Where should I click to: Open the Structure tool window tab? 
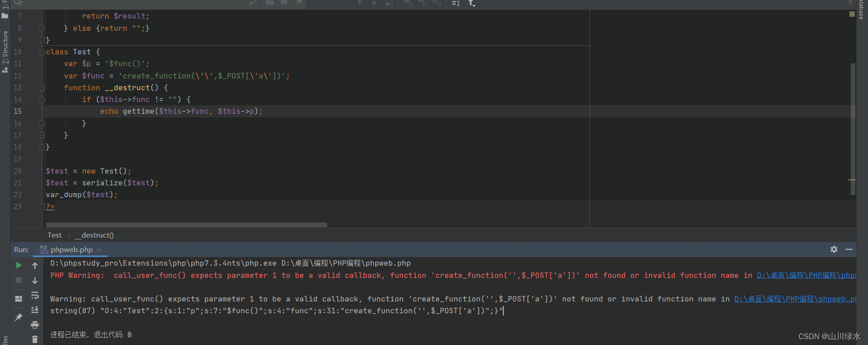[5, 51]
